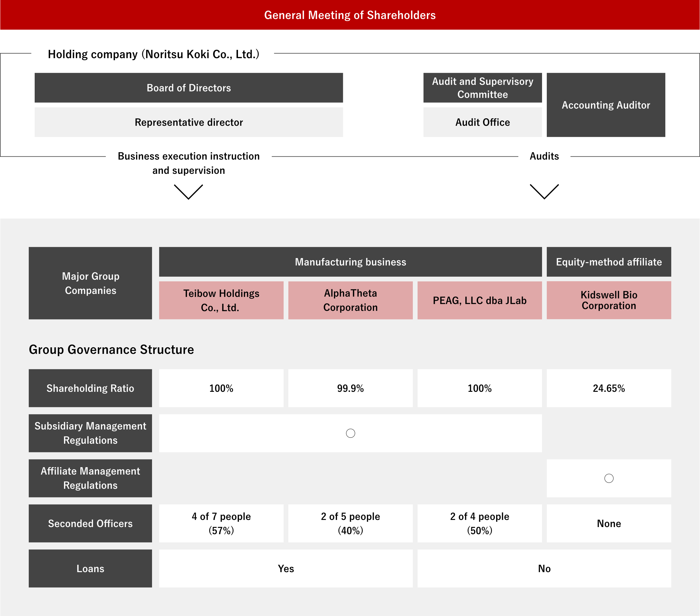Click the No loans cell
The image size is (700, 616).
(x=544, y=568)
